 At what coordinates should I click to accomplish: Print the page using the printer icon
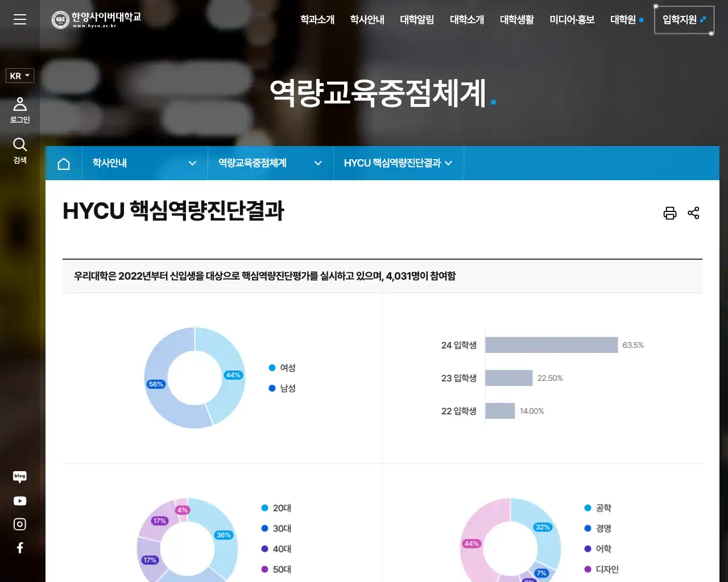pyautogui.click(x=670, y=213)
